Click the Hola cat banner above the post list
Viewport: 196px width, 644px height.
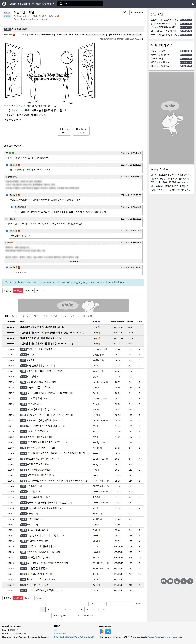(73, 305)
